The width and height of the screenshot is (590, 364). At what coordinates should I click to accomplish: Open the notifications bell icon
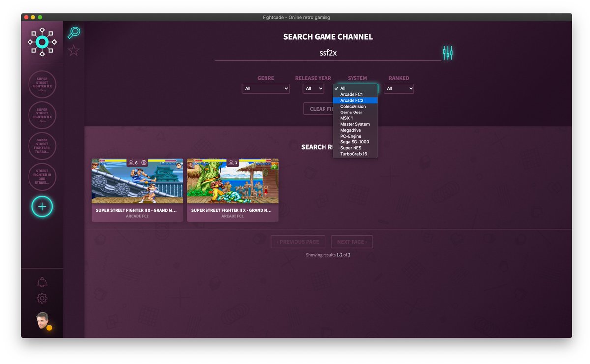pyautogui.click(x=42, y=282)
